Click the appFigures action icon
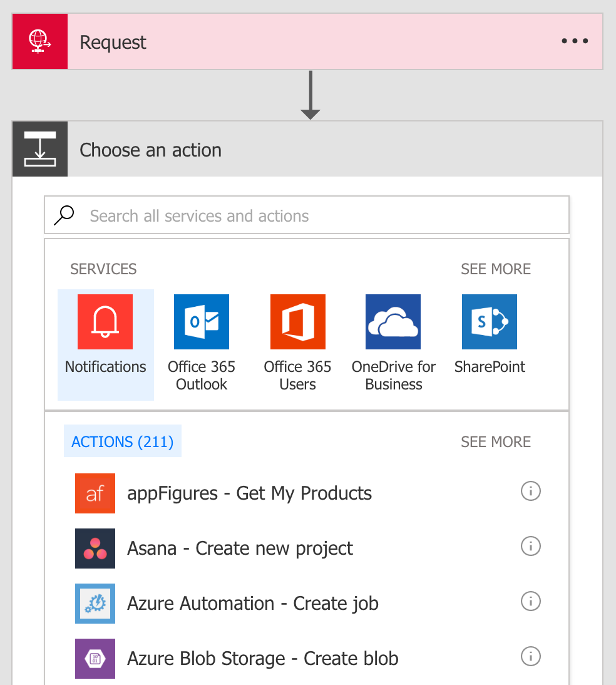This screenshot has width=616, height=685. pyautogui.click(x=95, y=493)
